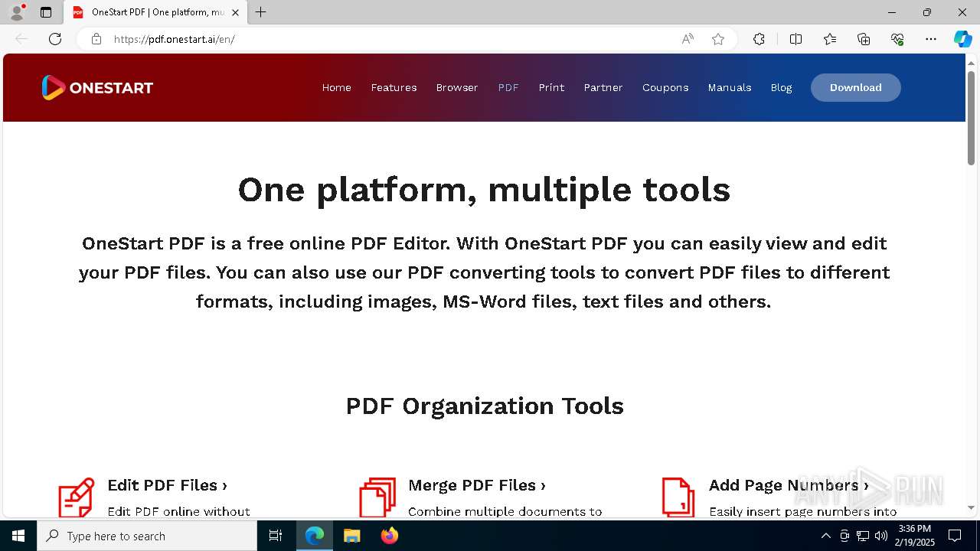Open network status tray icon
This screenshot has width=980, height=551.
click(x=863, y=536)
